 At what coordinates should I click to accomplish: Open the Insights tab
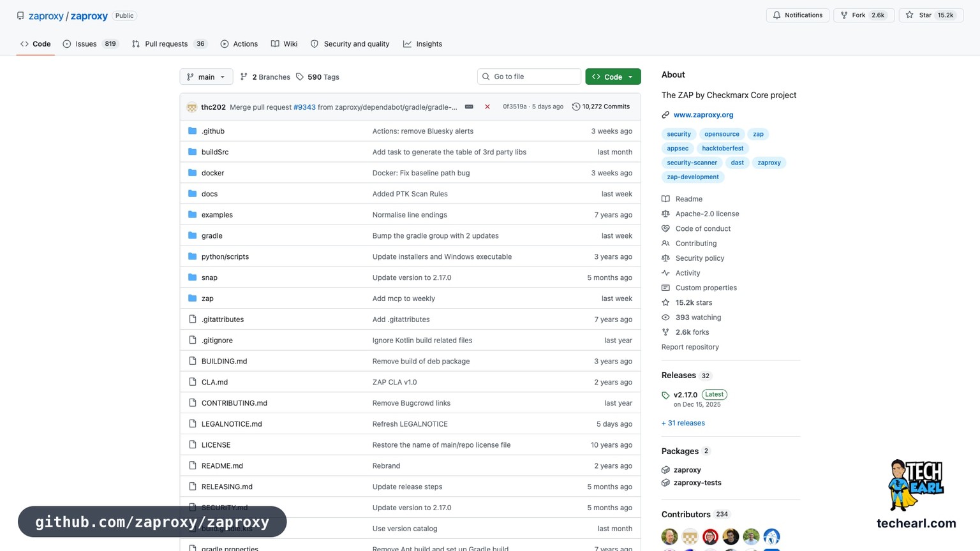422,44
